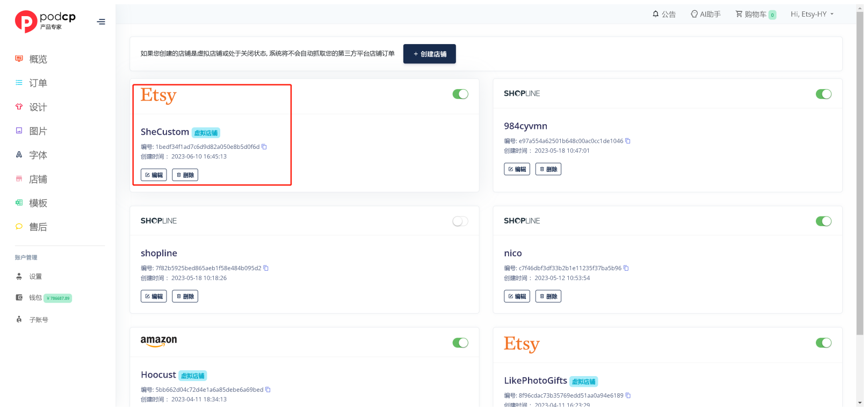Toggle the 984cyvmn store switch
868x411 pixels.
click(823, 94)
